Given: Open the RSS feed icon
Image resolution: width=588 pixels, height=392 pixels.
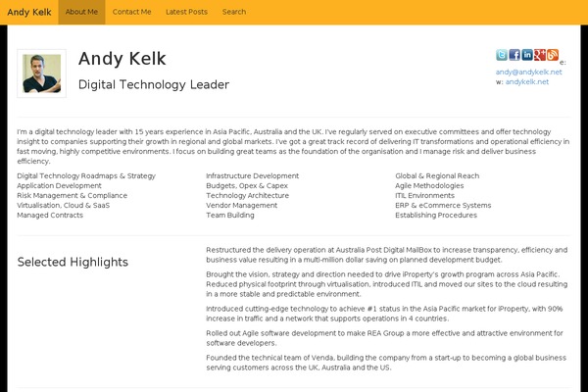Looking at the screenshot, I should (x=553, y=55).
